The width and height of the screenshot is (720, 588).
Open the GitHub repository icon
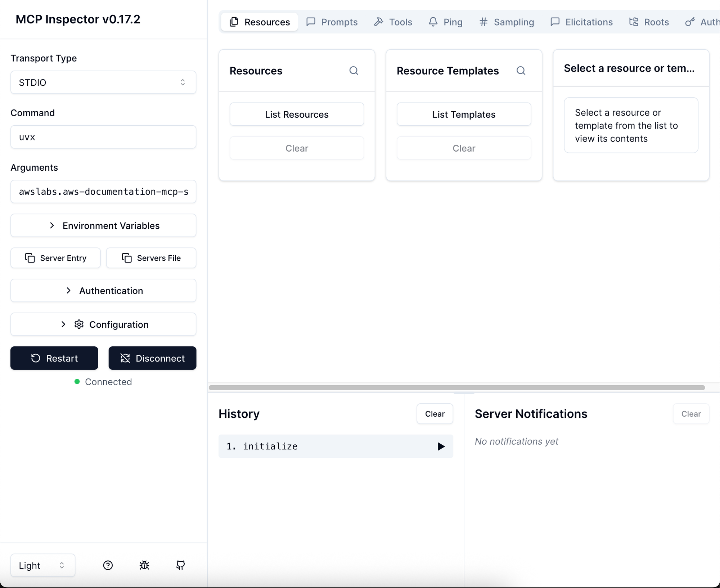pos(180,565)
